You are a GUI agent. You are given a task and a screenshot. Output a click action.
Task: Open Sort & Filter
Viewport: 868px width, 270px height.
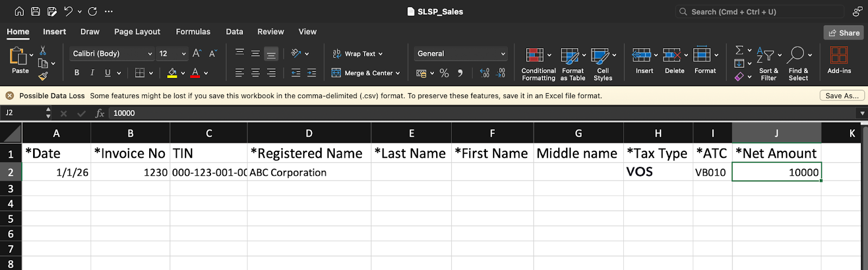pos(769,64)
